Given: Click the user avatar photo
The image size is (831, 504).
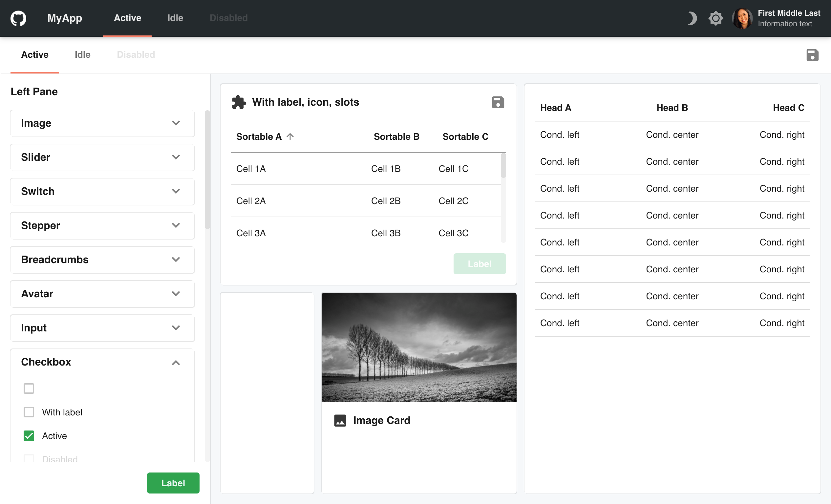Looking at the screenshot, I should 742,18.
